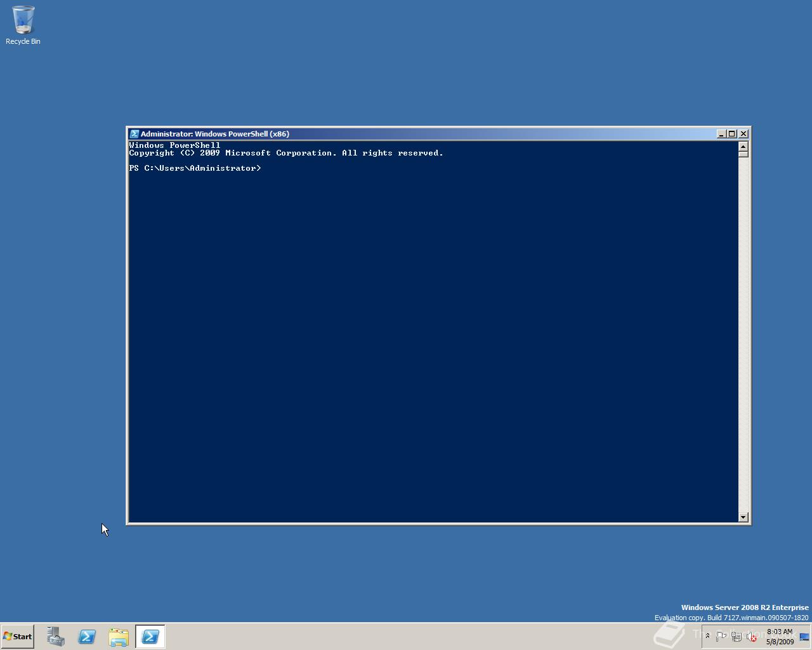
Task: Open pinned Windows PowerShell taskbar shortcut
Action: point(87,637)
